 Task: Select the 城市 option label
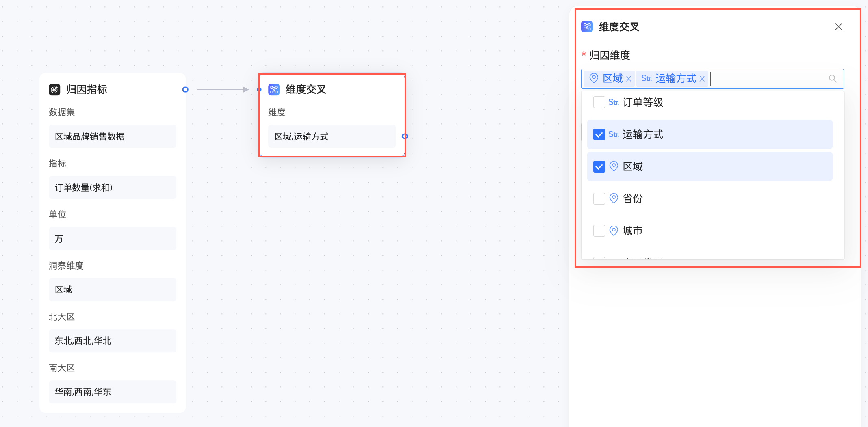coord(633,231)
